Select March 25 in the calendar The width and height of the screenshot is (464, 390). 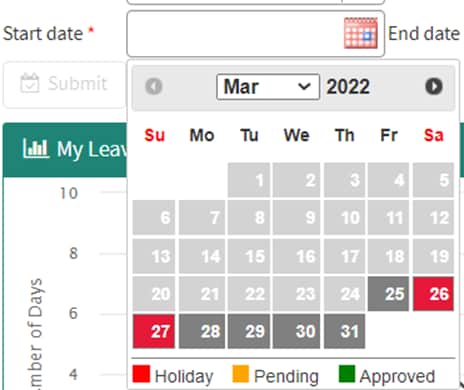[x=388, y=294]
